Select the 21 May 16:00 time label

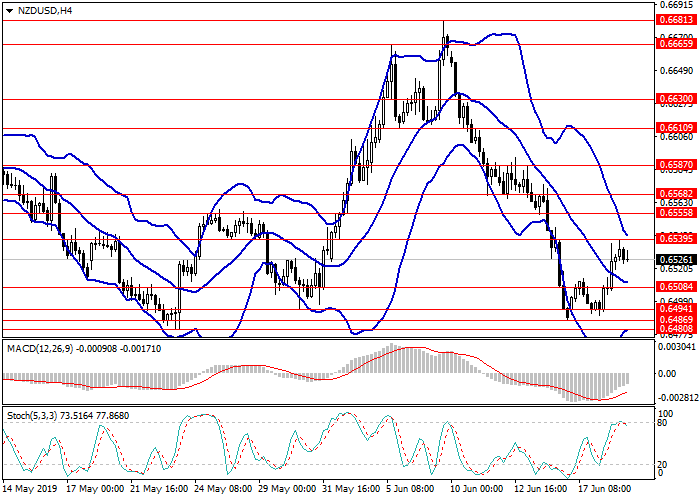[159, 489]
